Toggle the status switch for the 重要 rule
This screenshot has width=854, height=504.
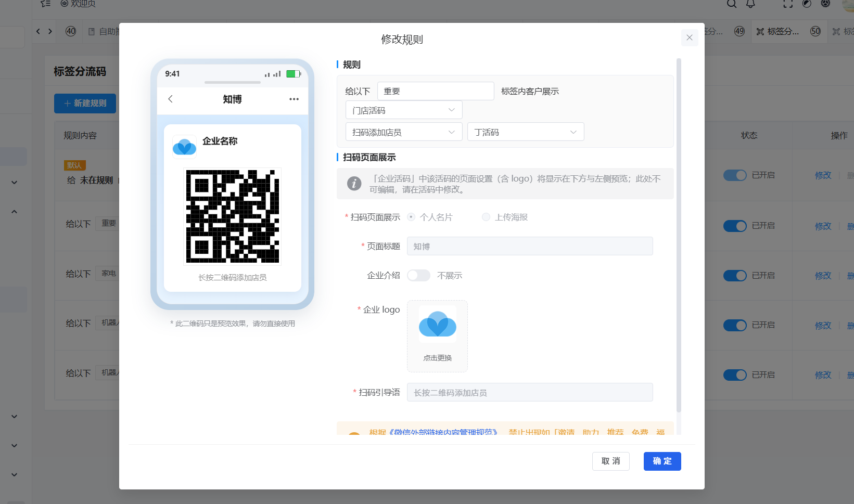click(x=735, y=226)
